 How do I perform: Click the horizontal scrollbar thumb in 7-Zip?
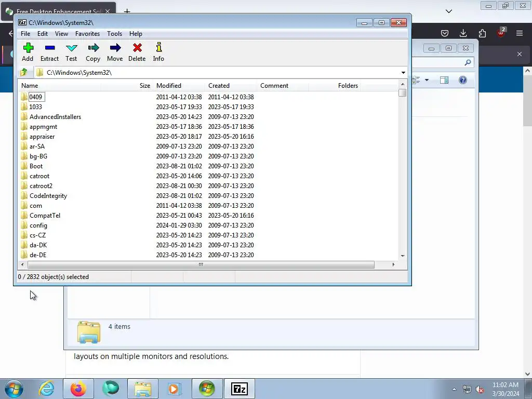click(x=201, y=264)
